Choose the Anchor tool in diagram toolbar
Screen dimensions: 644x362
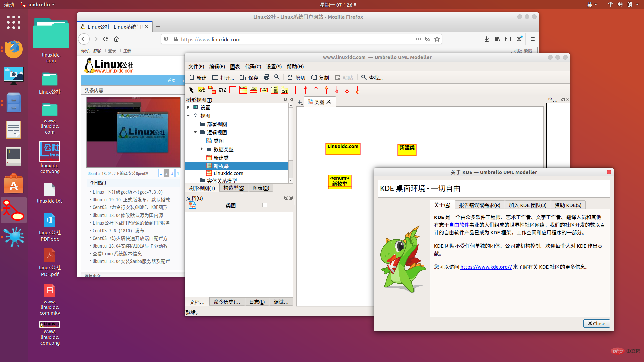tap(212, 90)
